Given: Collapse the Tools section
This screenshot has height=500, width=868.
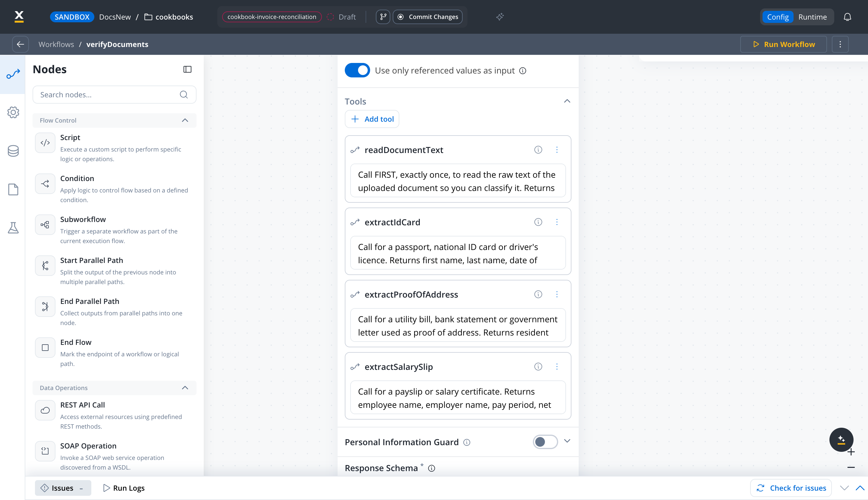Looking at the screenshot, I should click(567, 101).
